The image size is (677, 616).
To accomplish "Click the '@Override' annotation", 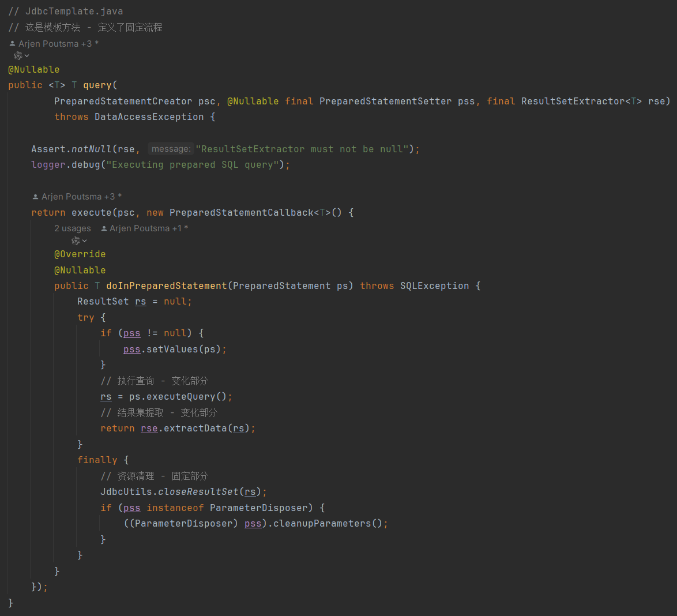I will pos(80,254).
